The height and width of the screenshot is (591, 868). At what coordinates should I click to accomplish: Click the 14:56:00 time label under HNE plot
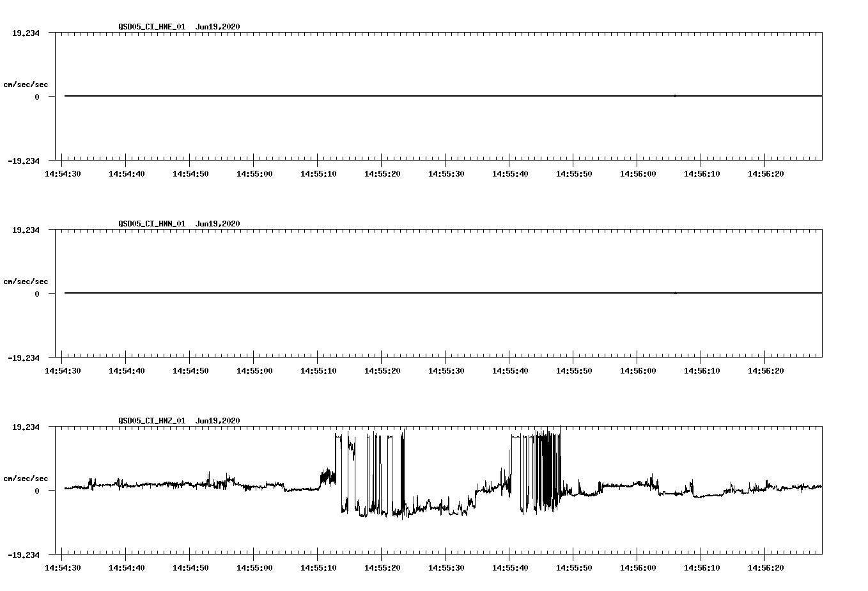(x=638, y=174)
